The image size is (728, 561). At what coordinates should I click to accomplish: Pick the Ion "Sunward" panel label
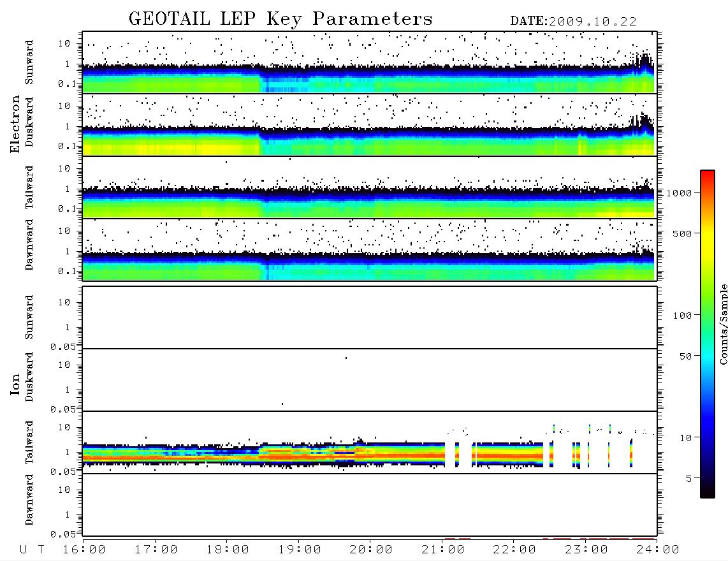click(x=29, y=317)
